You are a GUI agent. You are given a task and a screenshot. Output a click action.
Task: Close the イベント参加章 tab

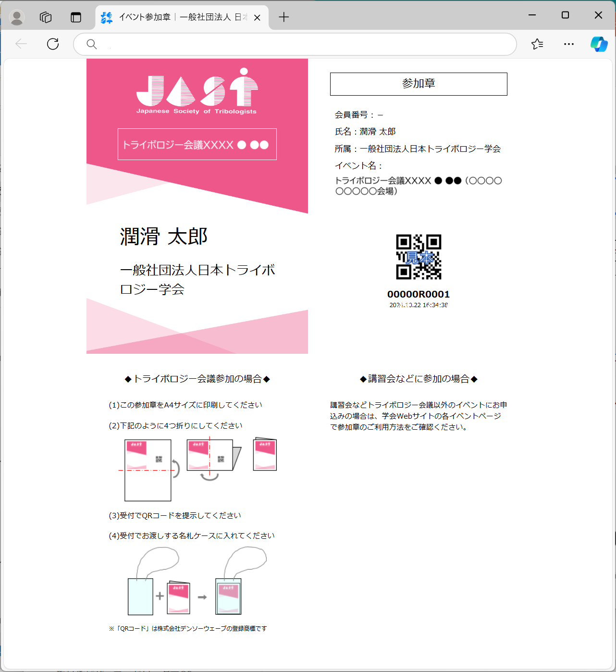point(257,18)
